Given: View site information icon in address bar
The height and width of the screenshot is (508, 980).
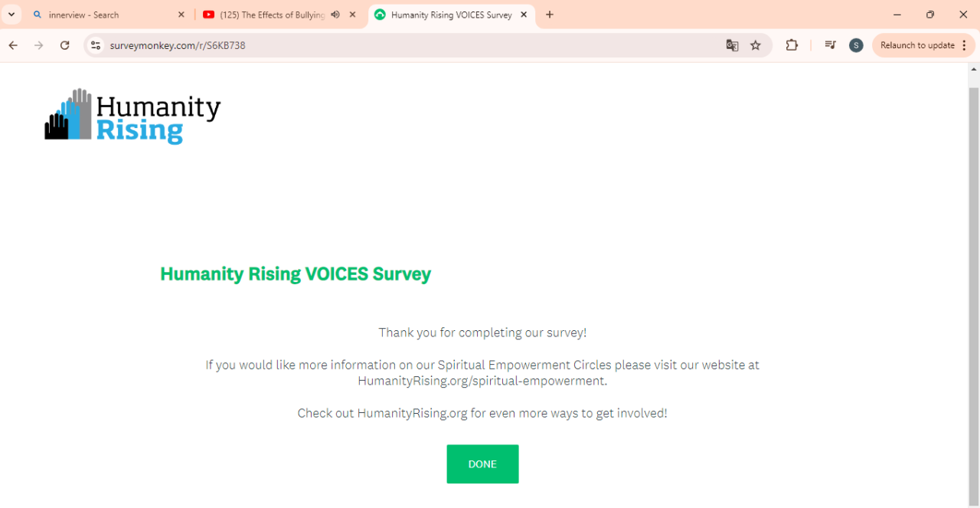Looking at the screenshot, I should coord(96,45).
